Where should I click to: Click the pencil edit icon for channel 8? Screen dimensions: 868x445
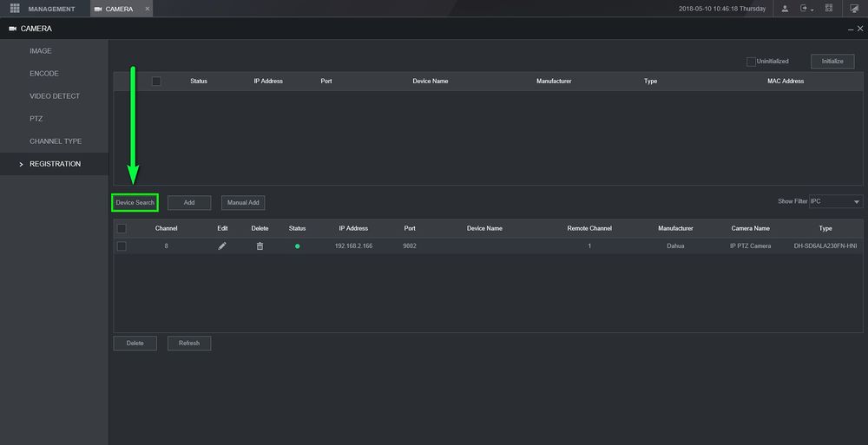pos(222,246)
